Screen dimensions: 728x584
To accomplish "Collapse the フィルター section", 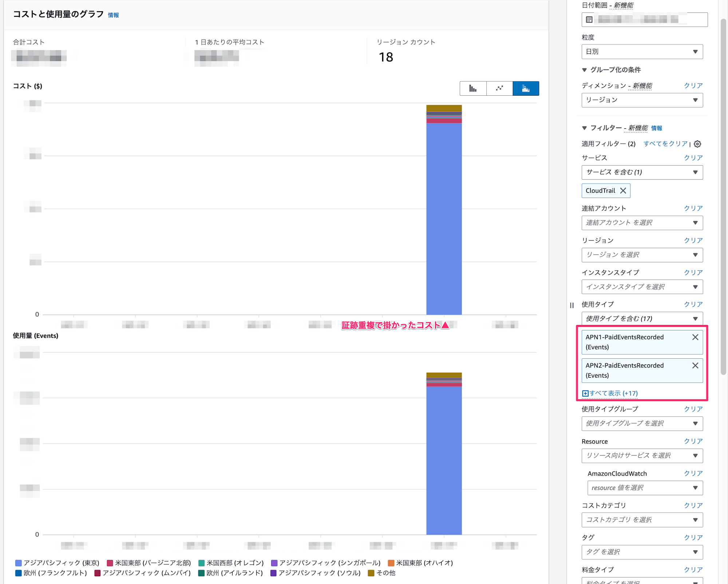I will pos(584,128).
